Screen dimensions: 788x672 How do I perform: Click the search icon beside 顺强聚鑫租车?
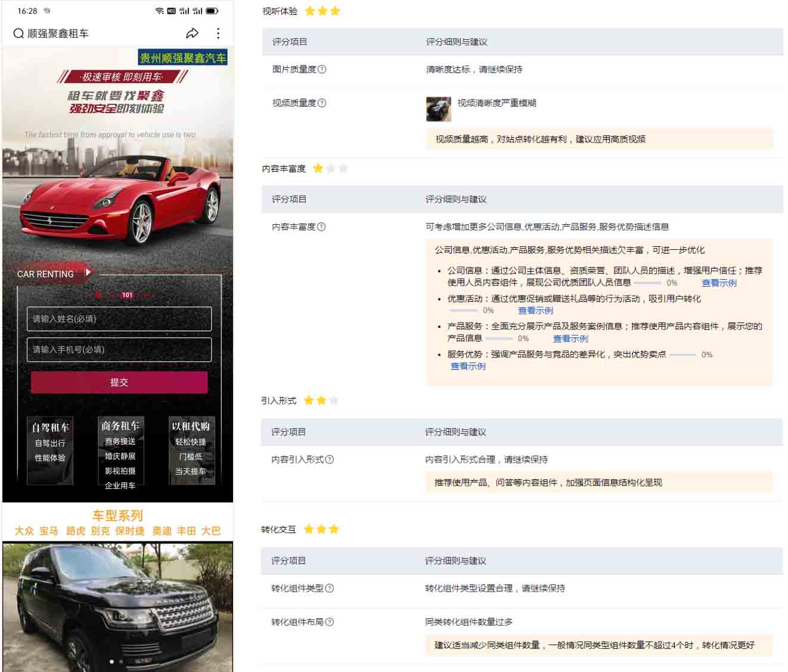click(x=18, y=33)
